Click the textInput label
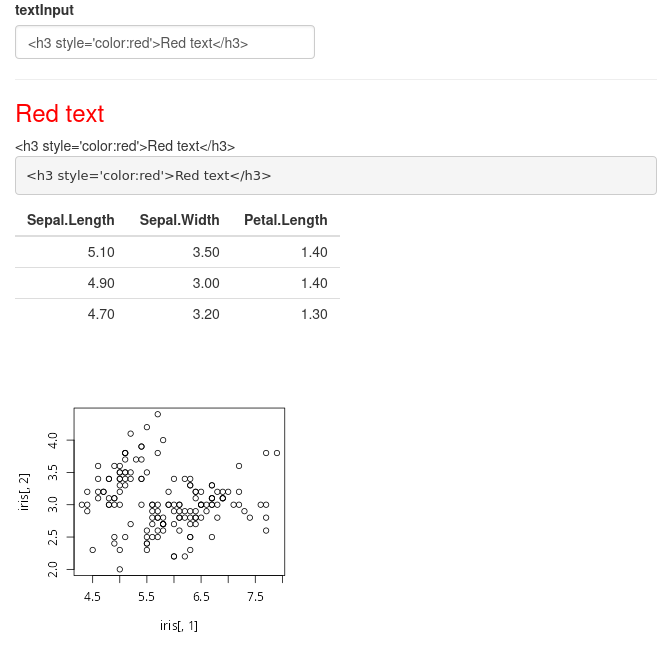This screenshot has width=672, height=649. pos(44,10)
